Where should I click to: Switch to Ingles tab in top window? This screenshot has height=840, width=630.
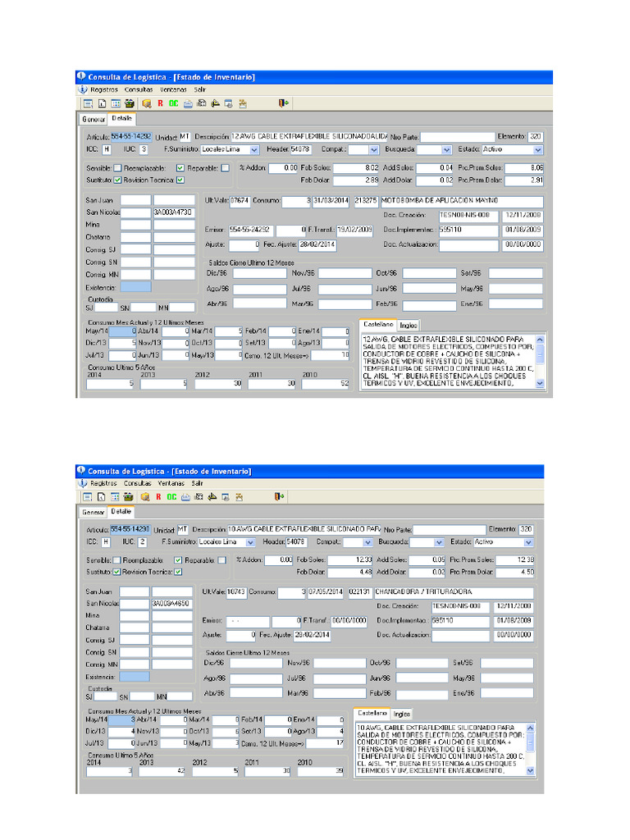pyautogui.click(x=408, y=326)
